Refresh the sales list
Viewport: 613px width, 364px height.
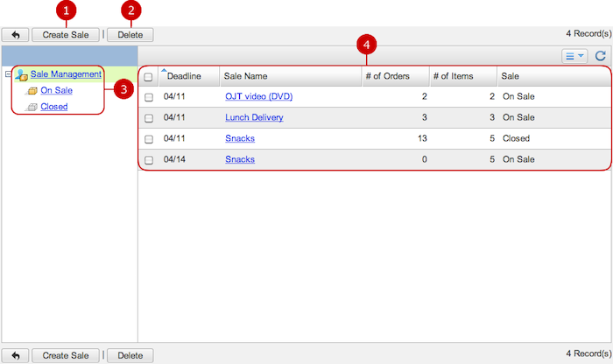[601, 56]
